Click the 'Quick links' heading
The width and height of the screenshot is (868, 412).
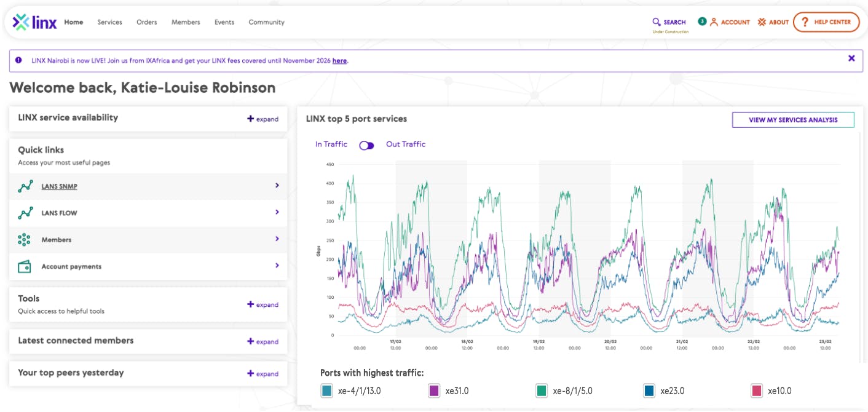[x=41, y=150]
